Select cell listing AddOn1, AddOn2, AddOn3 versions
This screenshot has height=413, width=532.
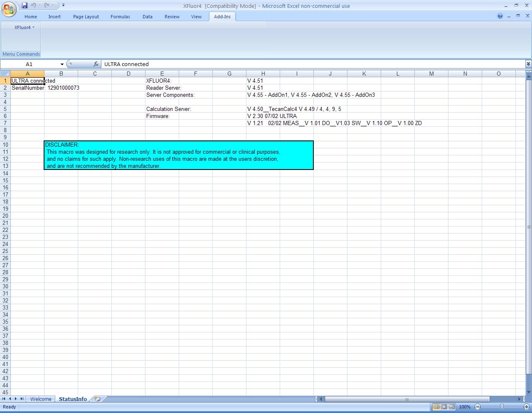point(263,95)
